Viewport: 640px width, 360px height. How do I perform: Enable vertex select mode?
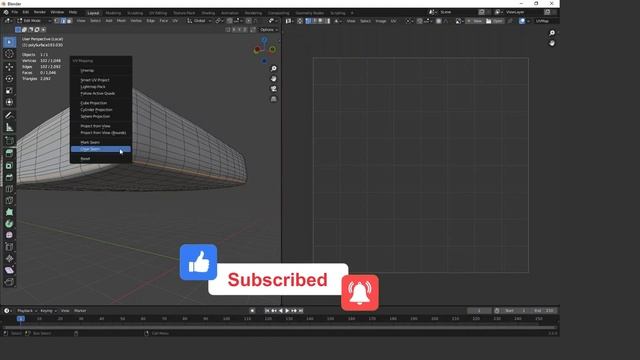(x=57, y=21)
